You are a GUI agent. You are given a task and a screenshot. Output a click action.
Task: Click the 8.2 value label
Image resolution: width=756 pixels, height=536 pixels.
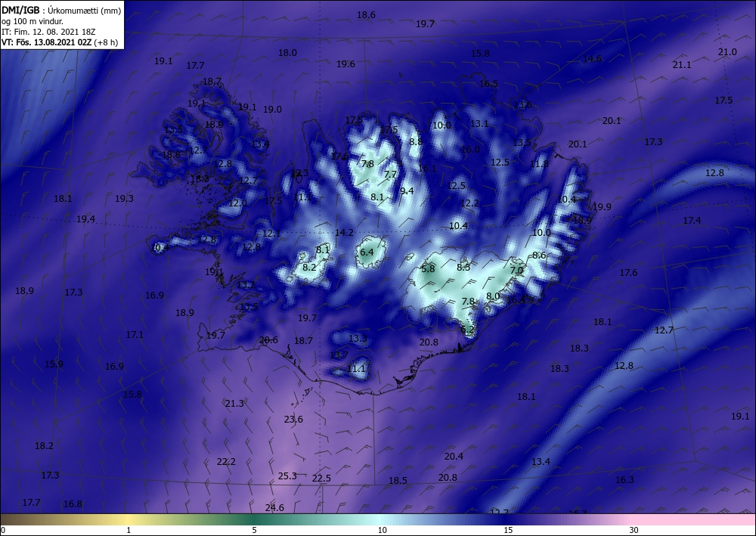[x=309, y=267]
